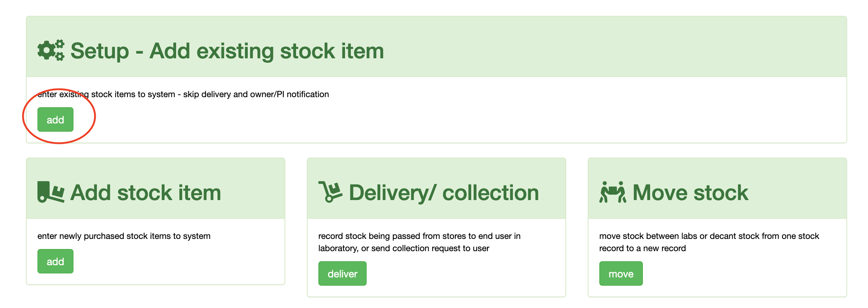The image size is (868, 308).
Task: Click the move button
Action: [621, 274]
